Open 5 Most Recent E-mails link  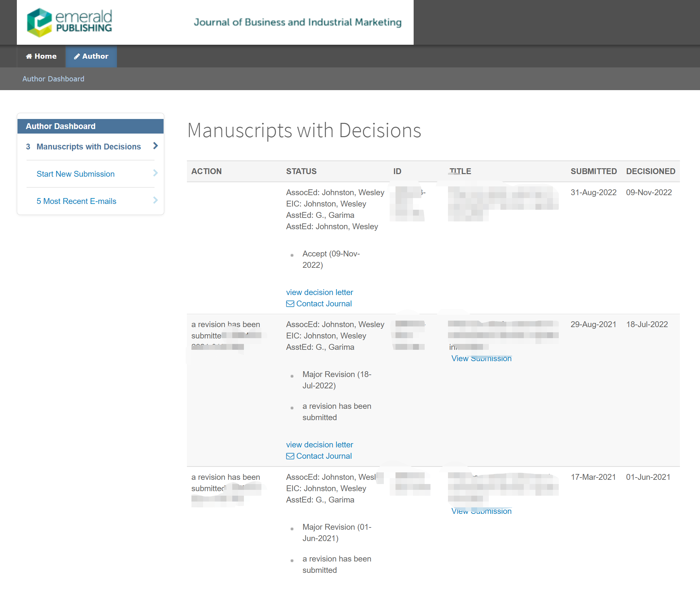pyautogui.click(x=76, y=201)
